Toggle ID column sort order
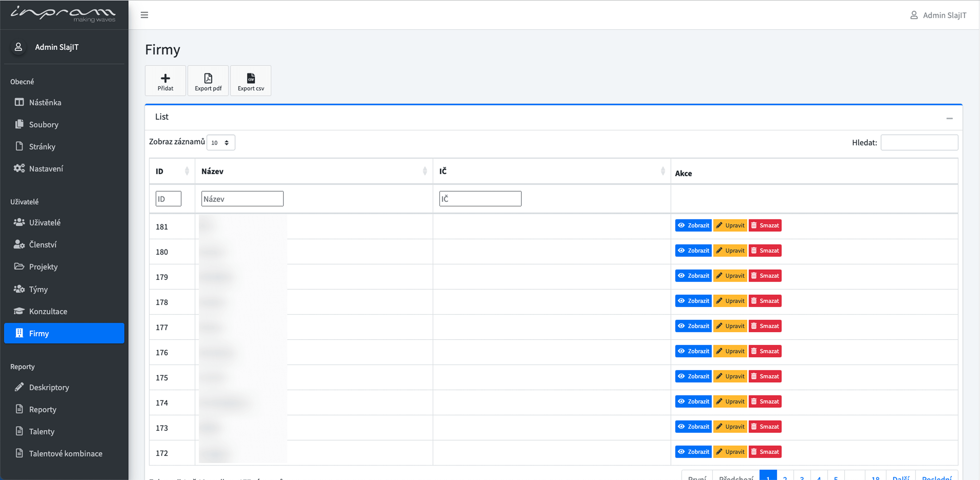Image resolution: width=980 pixels, height=480 pixels. point(172,171)
